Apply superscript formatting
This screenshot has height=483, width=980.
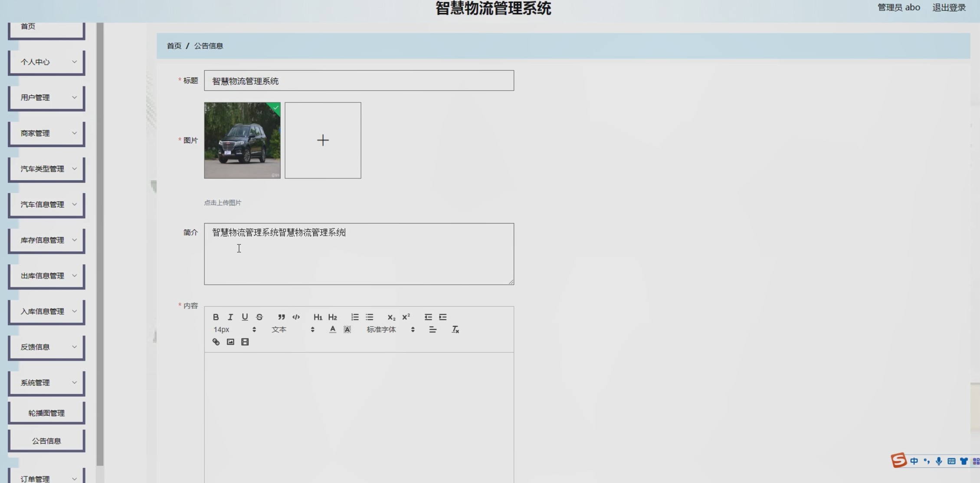coord(406,317)
